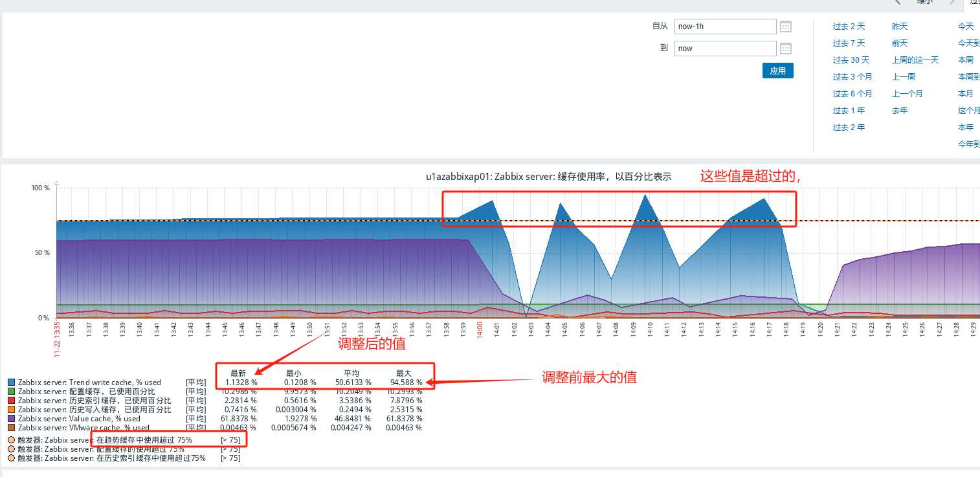
Task: Show data for 过去 2 年
Action: 849,128
